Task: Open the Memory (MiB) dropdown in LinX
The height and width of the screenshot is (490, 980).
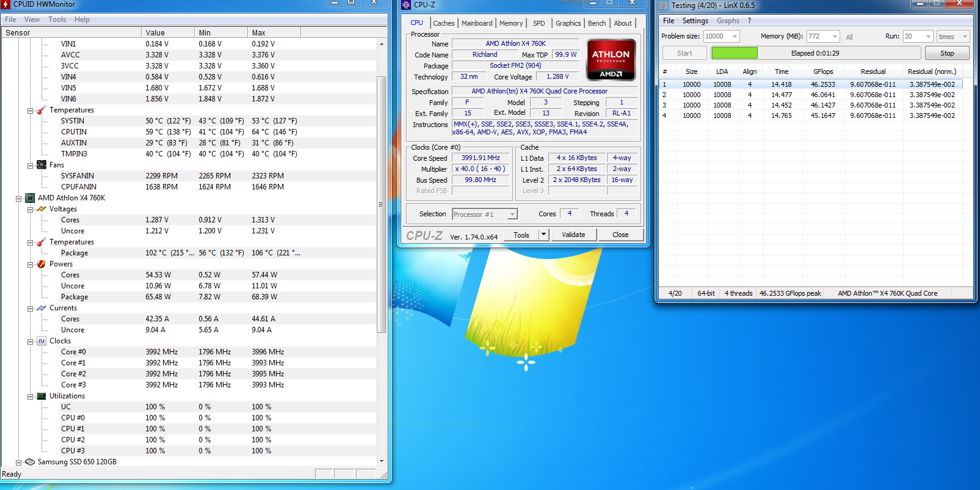Action: pyautogui.click(x=835, y=37)
